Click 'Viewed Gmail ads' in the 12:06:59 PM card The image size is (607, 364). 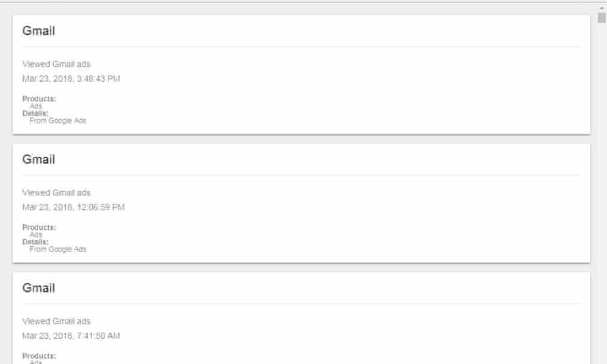(x=56, y=193)
